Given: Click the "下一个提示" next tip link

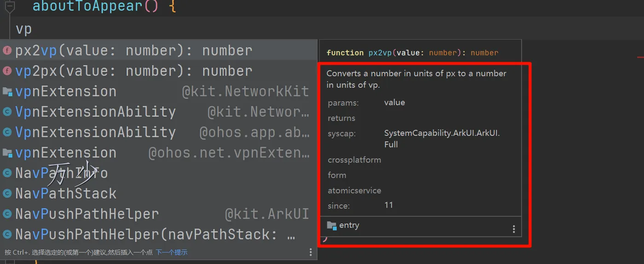Looking at the screenshot, I should click(172, 252).
